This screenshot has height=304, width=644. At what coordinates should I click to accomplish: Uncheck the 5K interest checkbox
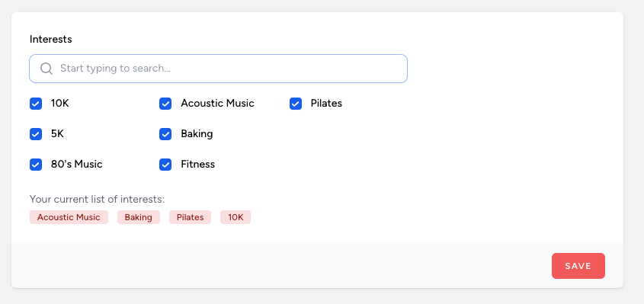coord(36,134)
